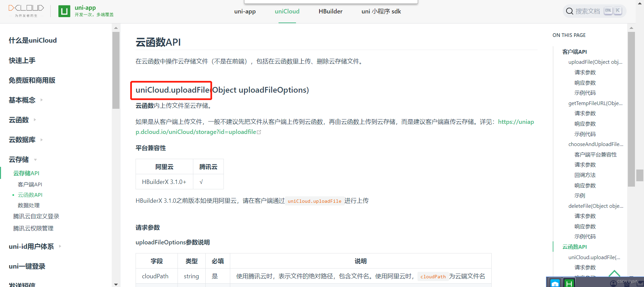
Task: Click the cloudPath field table cell
Action: pos(156,276)
